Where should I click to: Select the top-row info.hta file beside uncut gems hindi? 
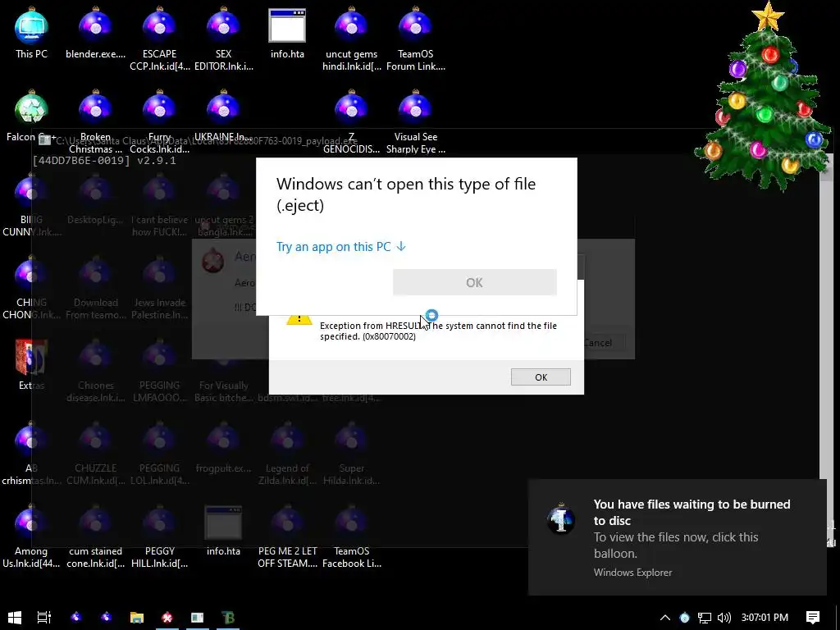tap(287, 32)
